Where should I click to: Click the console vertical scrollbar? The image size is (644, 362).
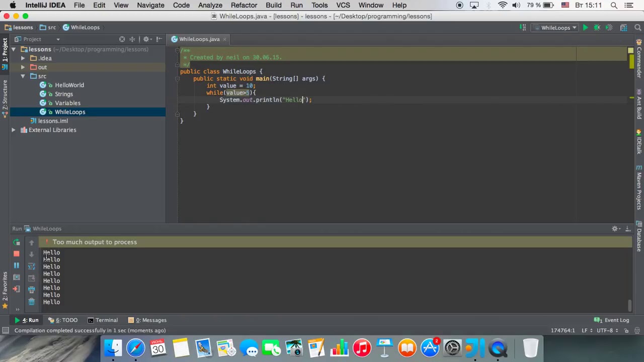pyautogui.click(x=630, y=305)
